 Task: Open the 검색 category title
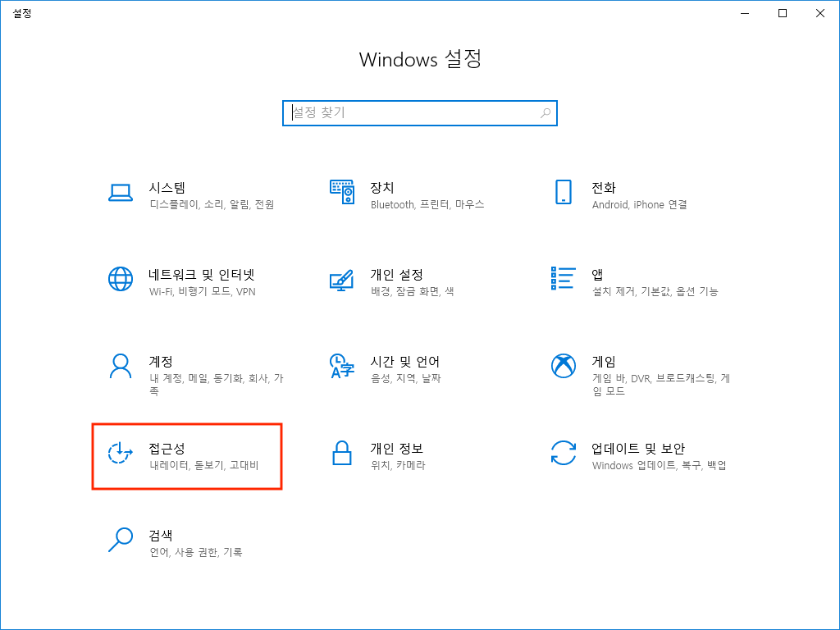tap(161, 535)
